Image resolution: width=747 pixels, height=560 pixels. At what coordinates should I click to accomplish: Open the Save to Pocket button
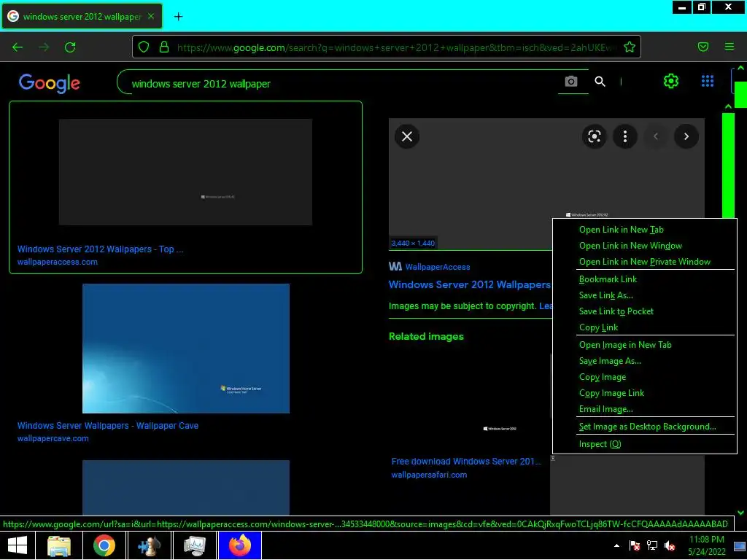click(703, 47)
